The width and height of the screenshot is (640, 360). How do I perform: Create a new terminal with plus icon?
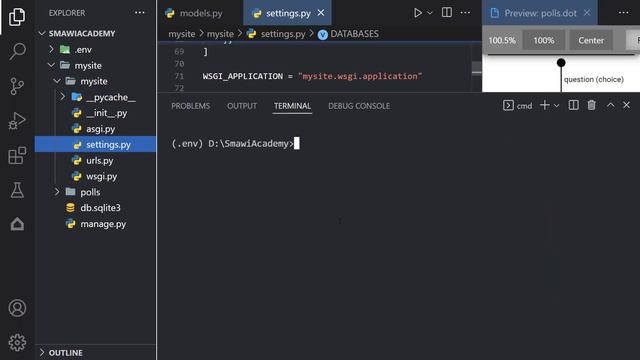pyautogui.click(x=544, y=105)
